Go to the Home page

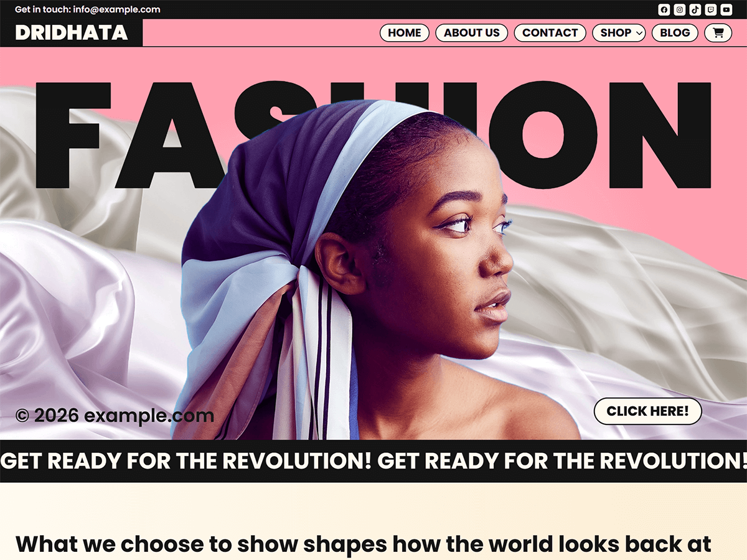point(405,33)
